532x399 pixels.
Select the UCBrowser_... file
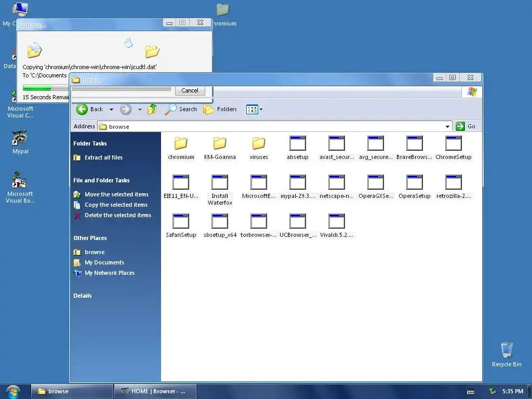coord(298,226)
